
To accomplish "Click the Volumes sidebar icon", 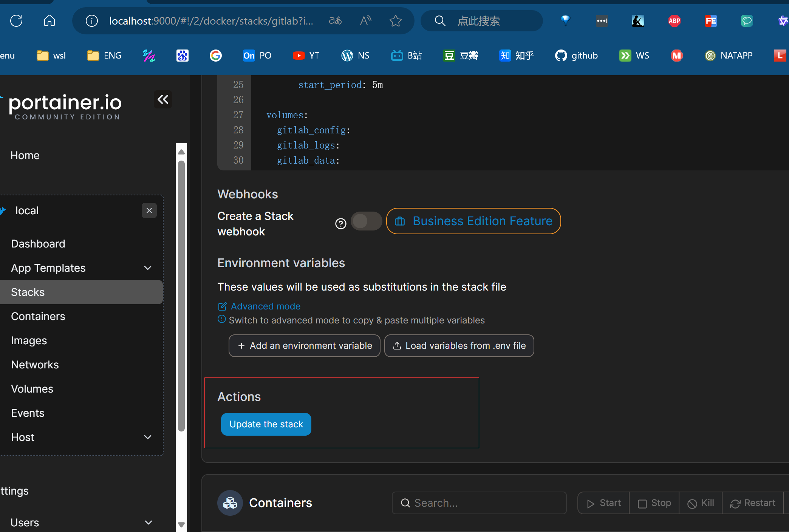I will 32,389.
